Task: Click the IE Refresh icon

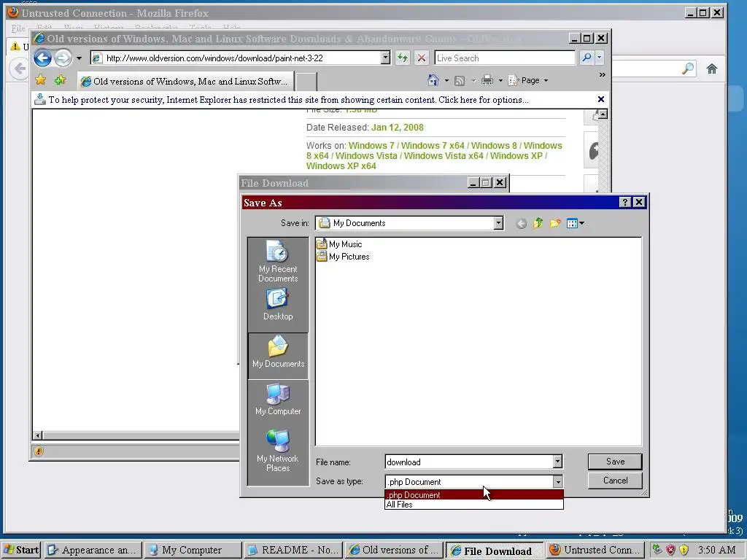Action: click(403, 58)
